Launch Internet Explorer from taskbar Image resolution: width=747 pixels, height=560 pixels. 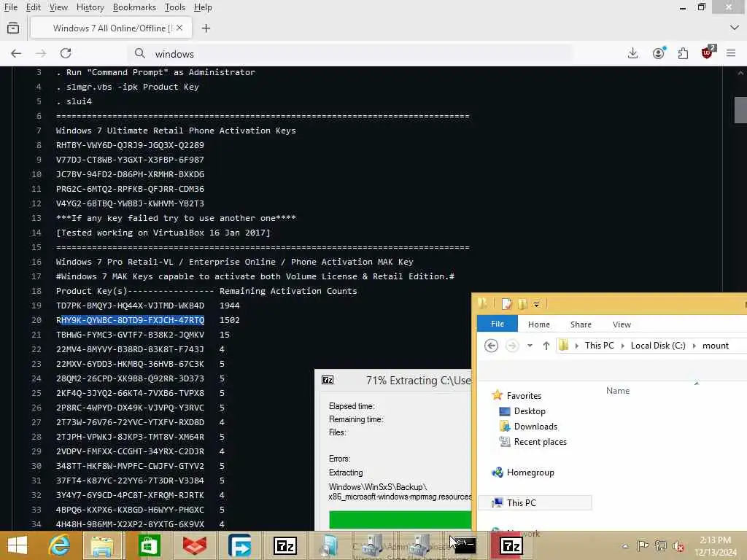click(x=59, y=545)
